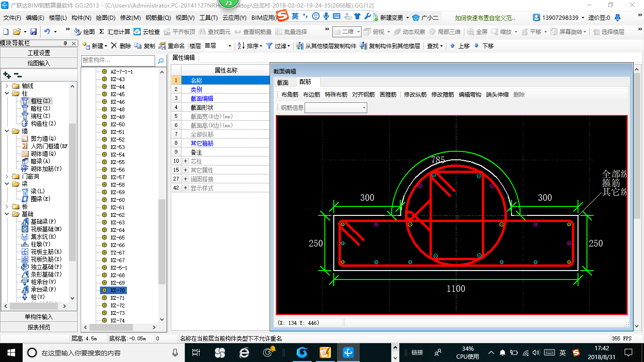Open 工程设置 section
The height and width of the screenshot is (362, 644).
click(x=39, y=53)
